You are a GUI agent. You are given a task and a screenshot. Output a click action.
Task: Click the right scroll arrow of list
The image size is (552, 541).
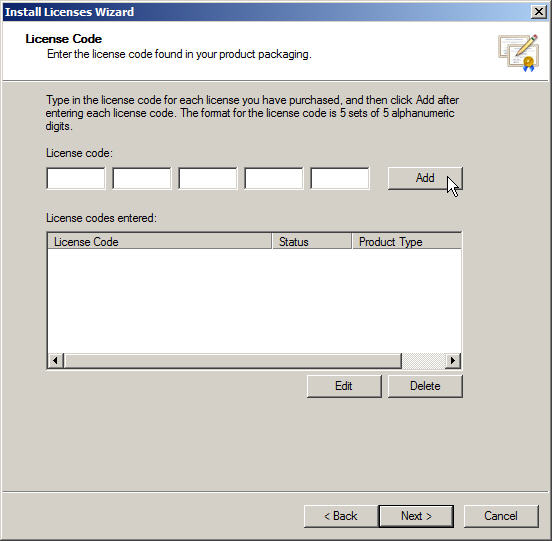click(x=453, y=360)
